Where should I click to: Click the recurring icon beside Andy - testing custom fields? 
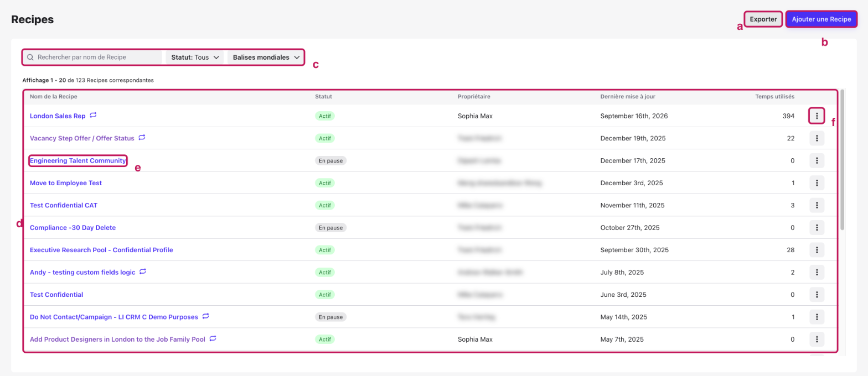[143, 271]
